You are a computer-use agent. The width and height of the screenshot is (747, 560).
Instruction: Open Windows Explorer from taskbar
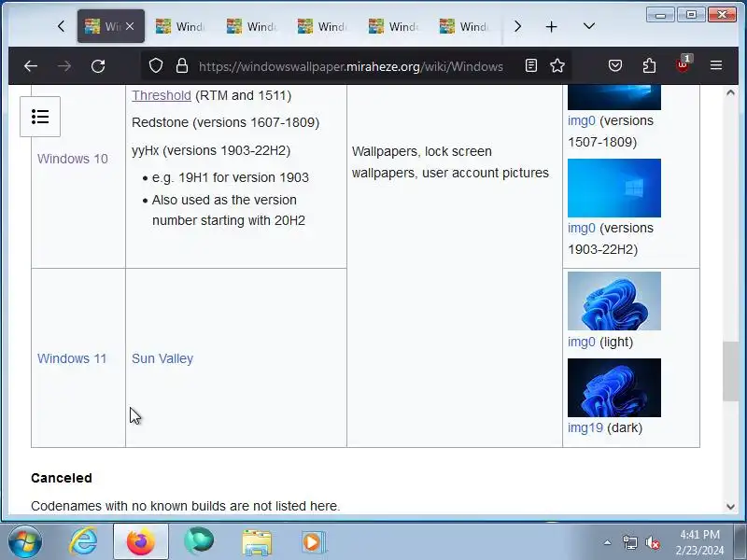(x=257, y=542)
